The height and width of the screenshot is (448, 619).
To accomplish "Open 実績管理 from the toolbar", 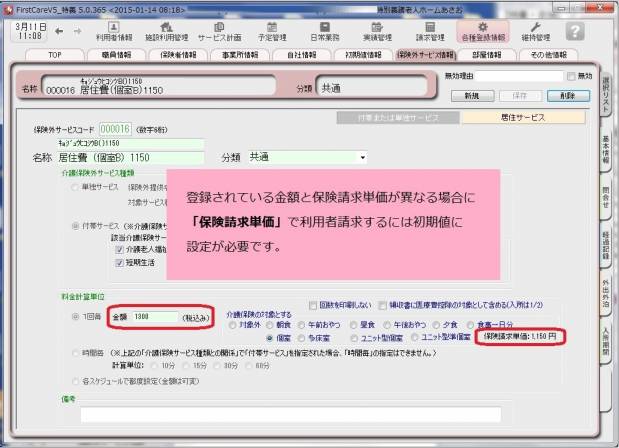I will click(x=376, y=30).
